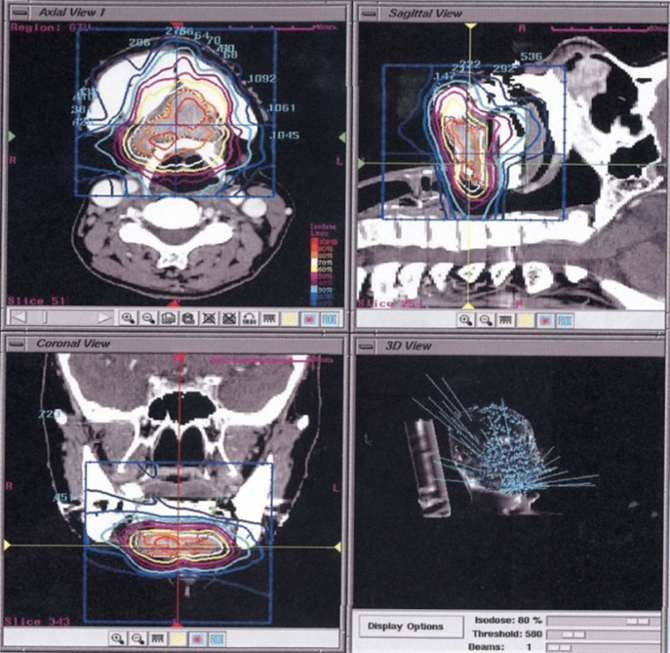Open the 3D View window menu
The height and width of the screenshot is (653, 670).
(367, 346)
